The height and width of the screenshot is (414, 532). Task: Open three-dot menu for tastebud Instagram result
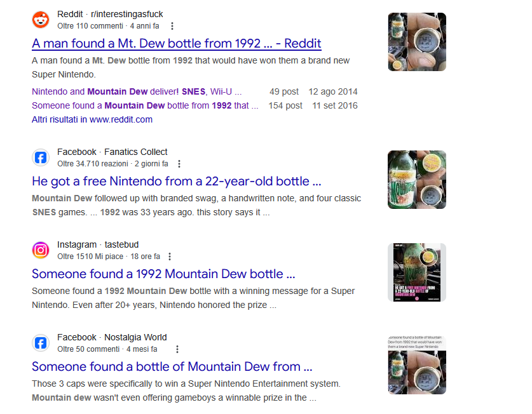point(170,257)
